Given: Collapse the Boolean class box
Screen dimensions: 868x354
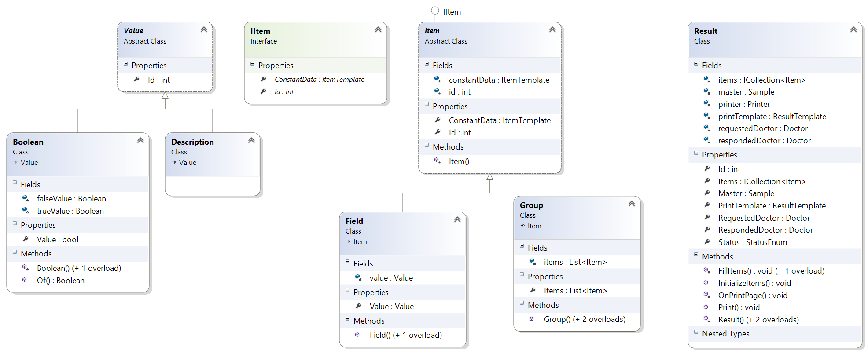Looking at the screenshot, I should 140,140.
